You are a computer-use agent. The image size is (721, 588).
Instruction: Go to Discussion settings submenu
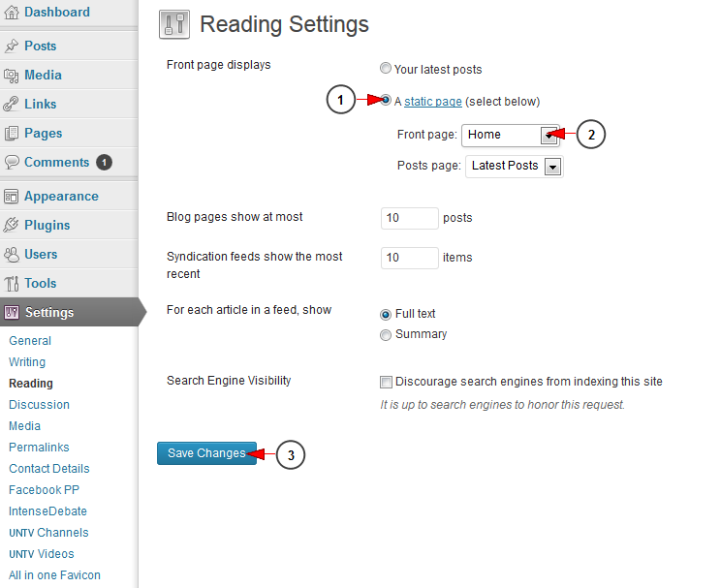(39, 405)
